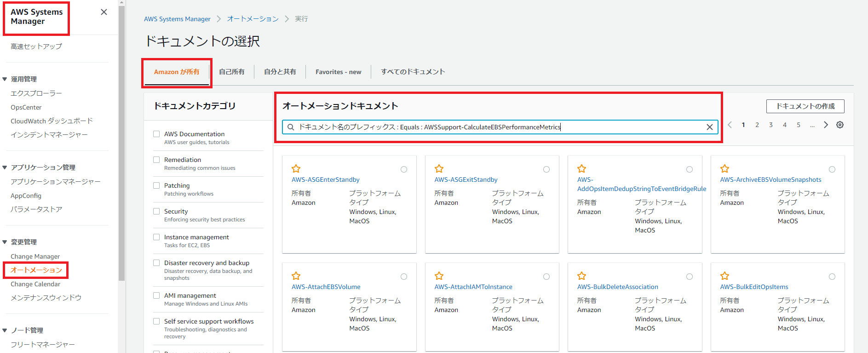
Task: Open the AWS-ArchiveEBSVolumeSnapshots document link
Action: pyautogui.click(x=770, y=179)
